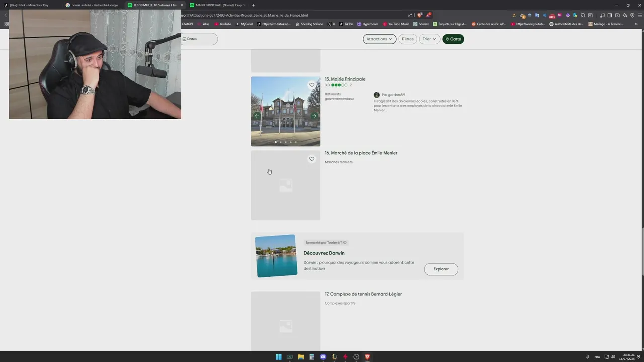
Task: Open the YouTube Music bookmark
Action: [396, 24]
